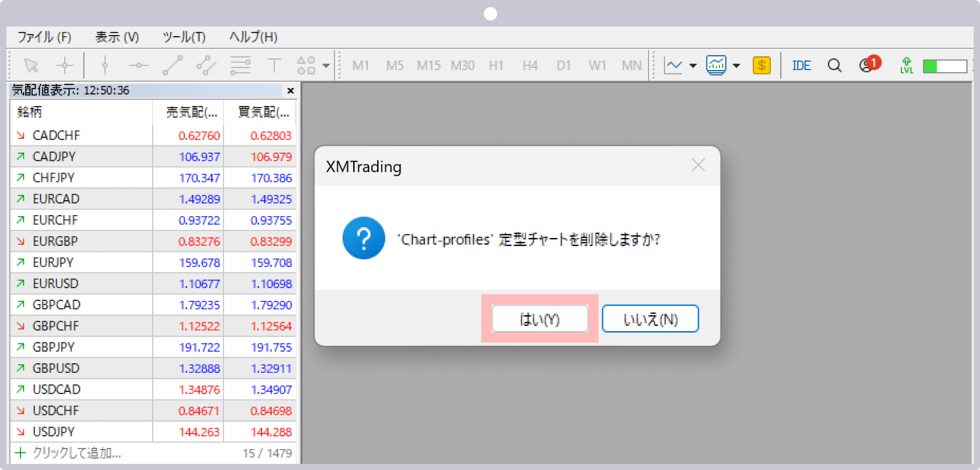Select the trendline drawing tool

173,65
